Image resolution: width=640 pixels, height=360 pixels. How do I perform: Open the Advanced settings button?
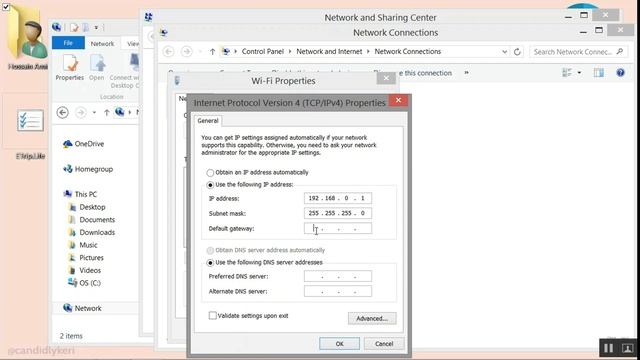coord(372,318)
